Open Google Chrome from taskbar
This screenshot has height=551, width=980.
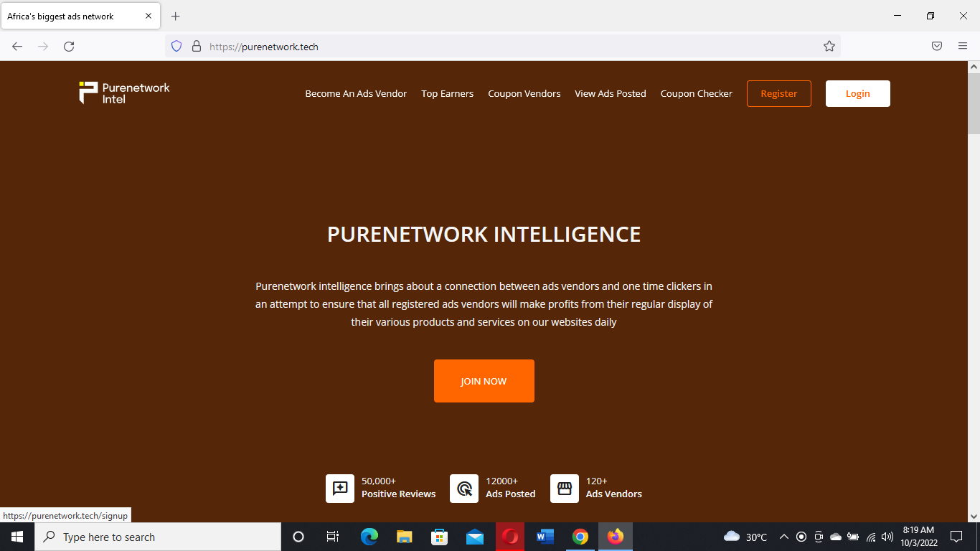580,537
